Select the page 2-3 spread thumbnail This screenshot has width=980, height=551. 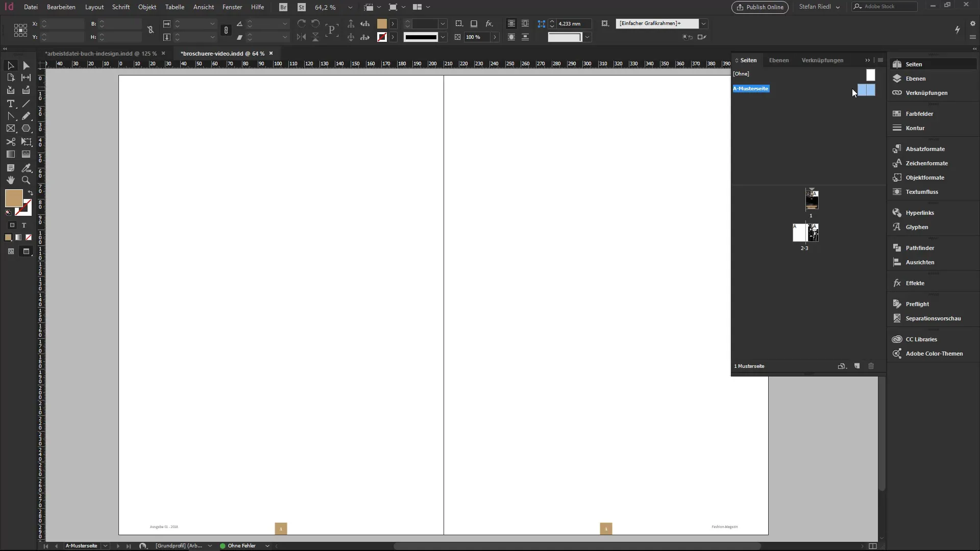[x=805, y=233]
